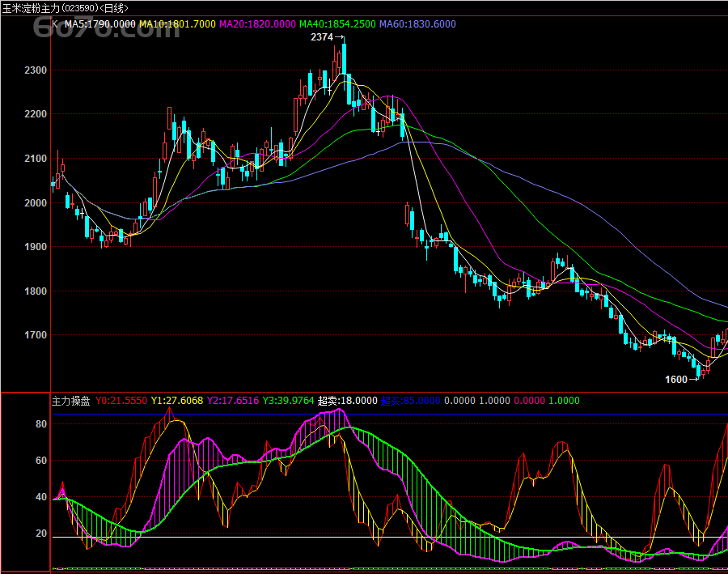
Task: Click the 1600 low price marker
Action: tap(676, 379)
